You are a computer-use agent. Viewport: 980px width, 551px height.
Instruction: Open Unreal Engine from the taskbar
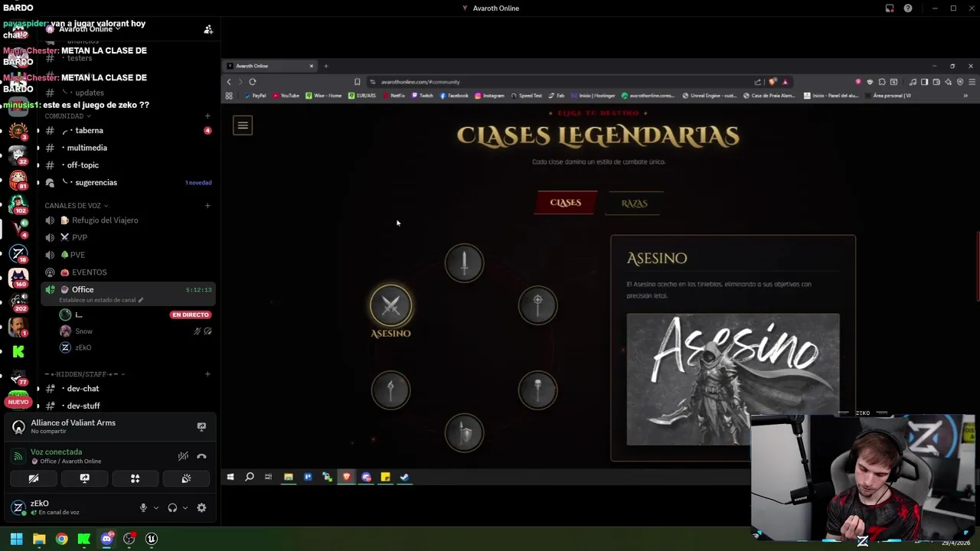click(x=152, y=539)
